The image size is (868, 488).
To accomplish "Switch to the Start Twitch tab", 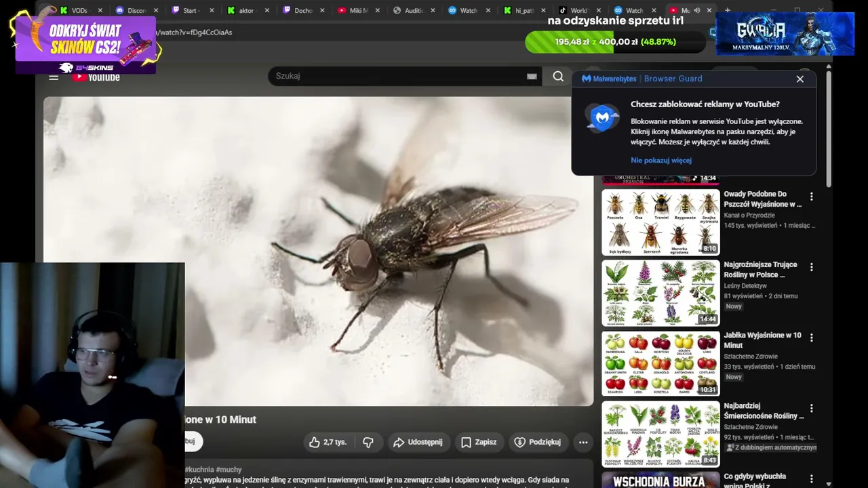I will (x=191, y=11).
